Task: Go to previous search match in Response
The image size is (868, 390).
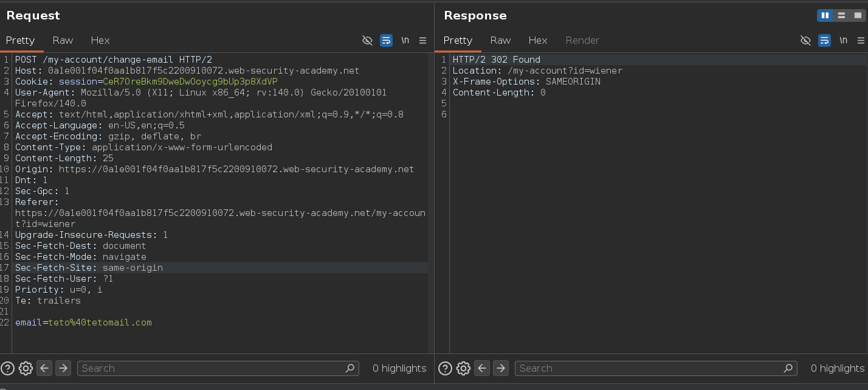Action: click(481, 368)
